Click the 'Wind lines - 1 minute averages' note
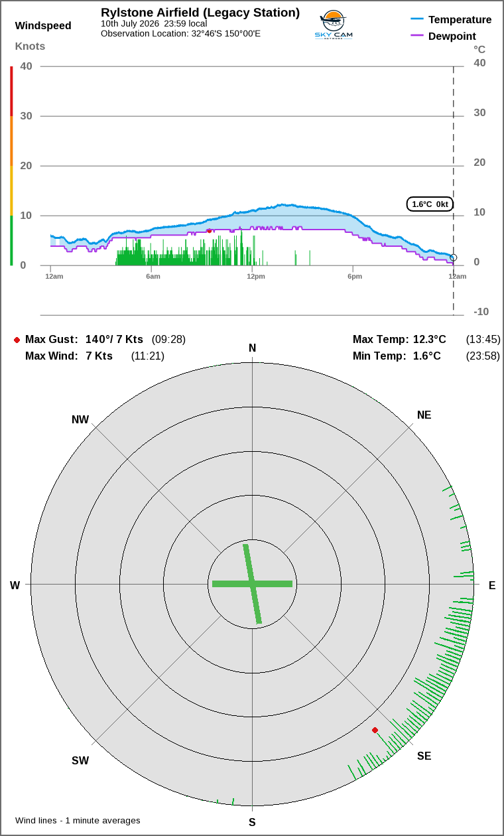 click(x=78, y=821)
